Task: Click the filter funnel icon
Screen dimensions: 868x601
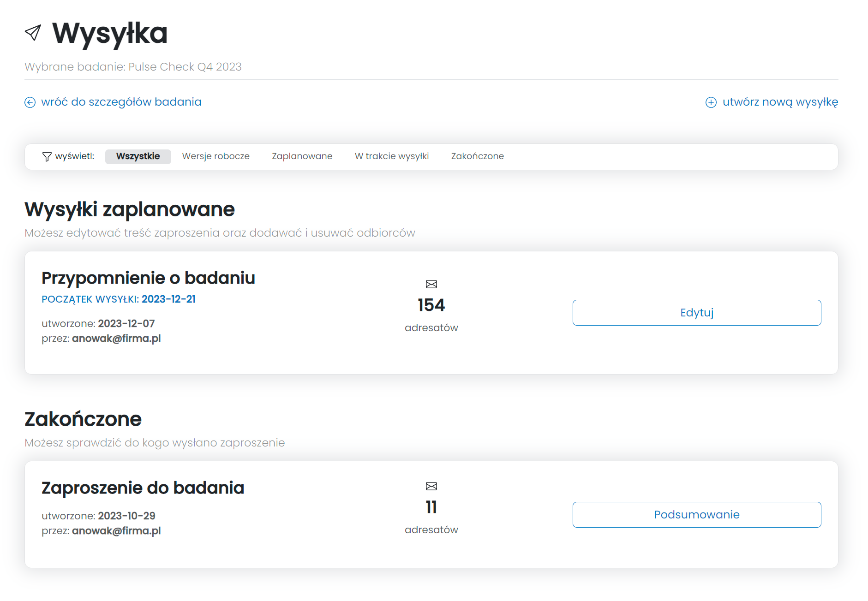Action: tap(47, 156)
